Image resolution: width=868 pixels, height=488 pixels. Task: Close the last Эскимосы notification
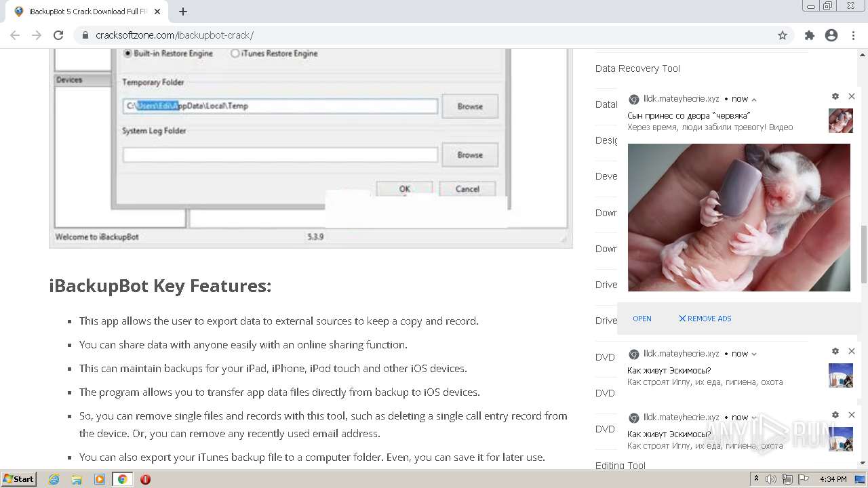(852, 415)
